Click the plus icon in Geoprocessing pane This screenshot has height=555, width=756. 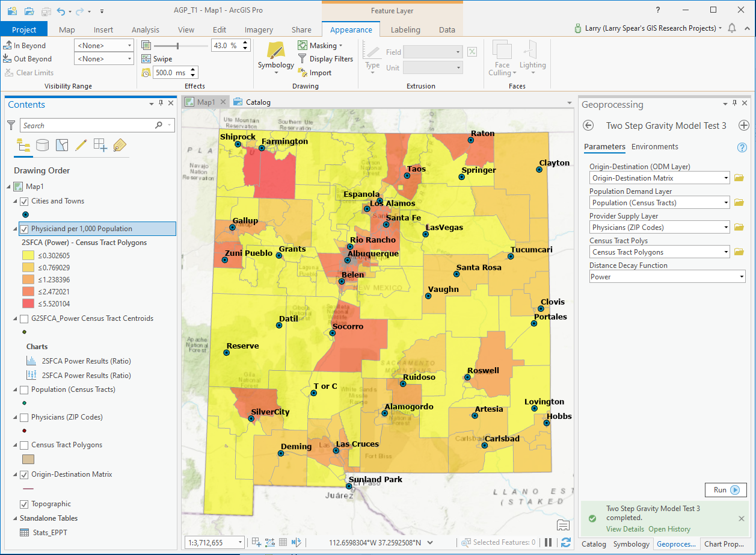[x=744, y=125]
